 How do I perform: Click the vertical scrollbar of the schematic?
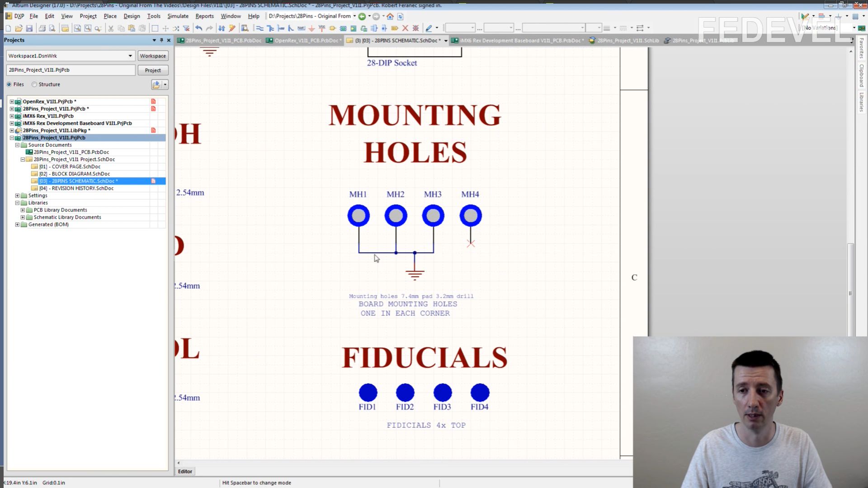pyautogui.click(x=850, y=289)
